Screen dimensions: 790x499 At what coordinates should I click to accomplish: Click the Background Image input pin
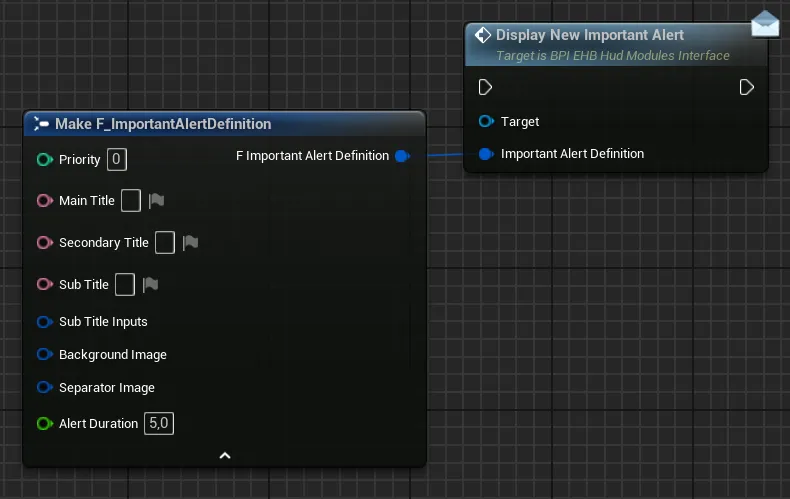pyautogui.click(x=45, y=354)
